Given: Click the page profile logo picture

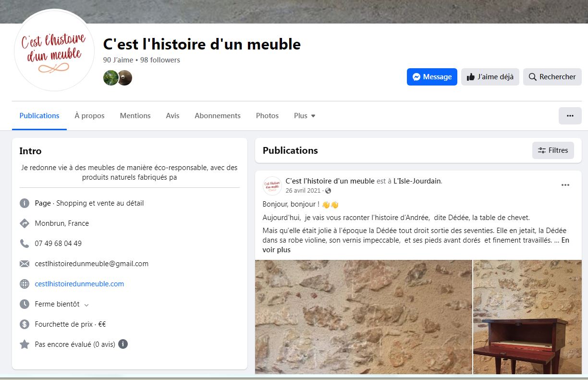Looking at the screenshot, I should (x=54, y=50).
